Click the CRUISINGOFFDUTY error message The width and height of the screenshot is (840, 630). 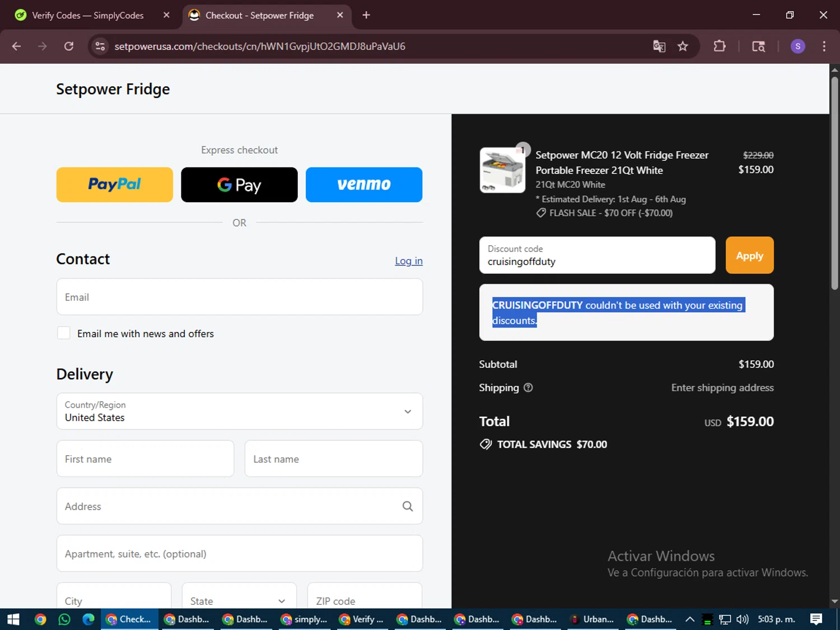tap(618, 312)
